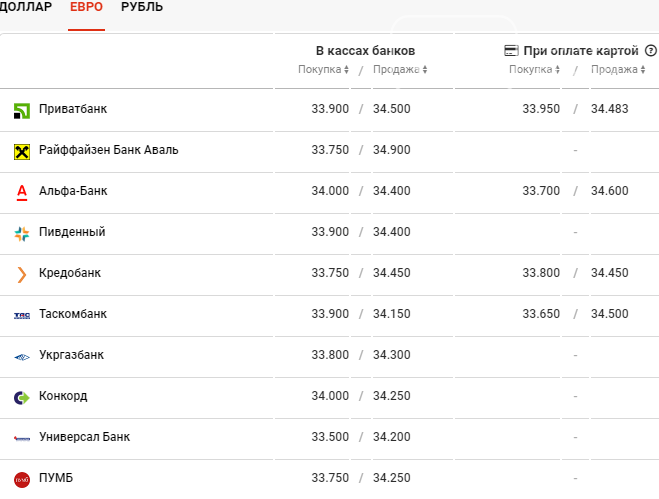Switch to the РУБЛЬ currency tab
The width and height of the screenshot is (659, 499).
click(142, 7)
